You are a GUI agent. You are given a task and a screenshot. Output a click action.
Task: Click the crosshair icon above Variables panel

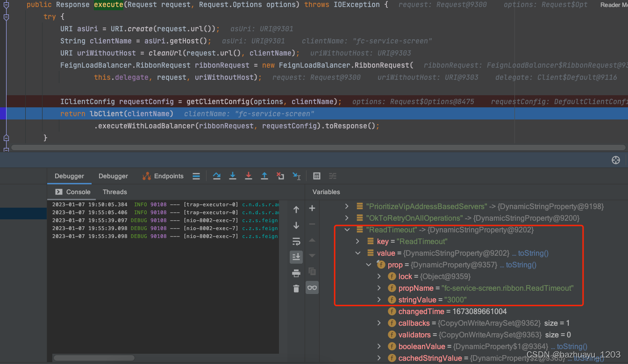coord(616,160)
